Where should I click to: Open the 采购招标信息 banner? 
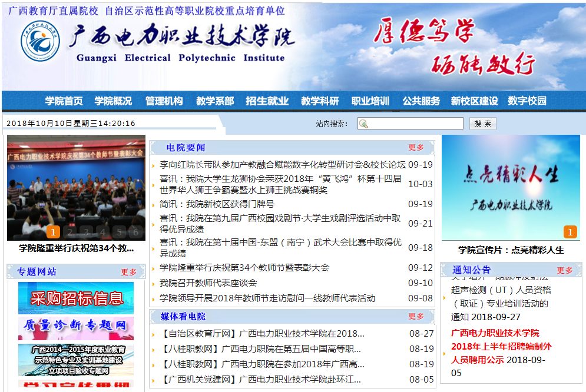76,298
